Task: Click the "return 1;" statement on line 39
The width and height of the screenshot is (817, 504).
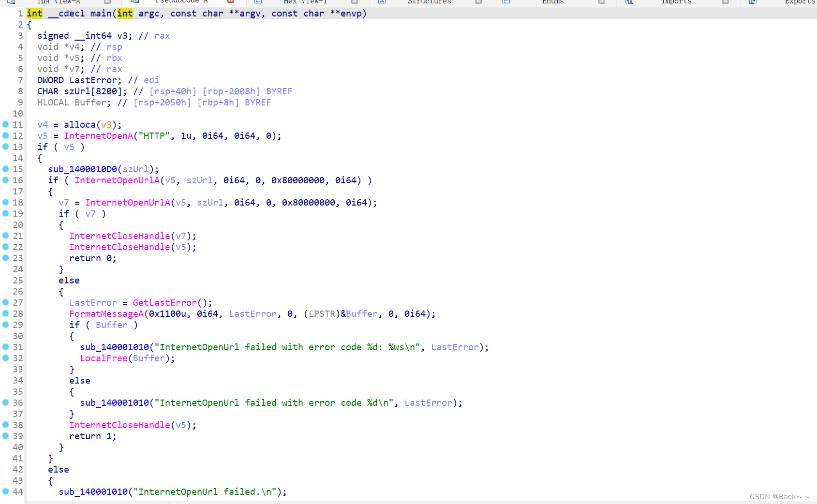Action: point(93,436)
